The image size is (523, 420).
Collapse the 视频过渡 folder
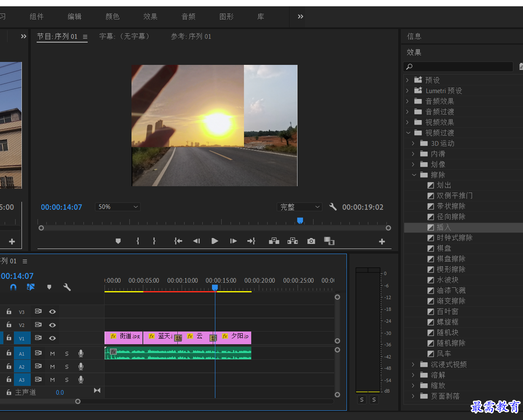[408, 133]
